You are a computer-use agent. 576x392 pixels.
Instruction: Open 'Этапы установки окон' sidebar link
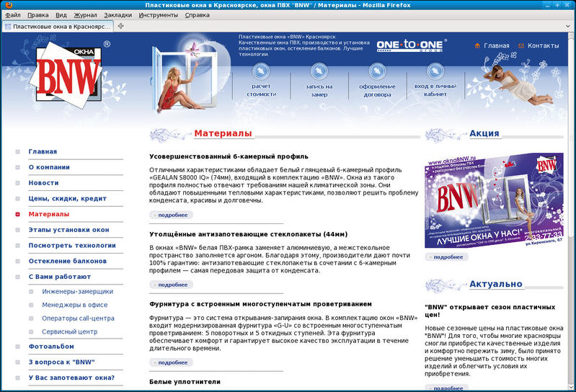point(68,230)
